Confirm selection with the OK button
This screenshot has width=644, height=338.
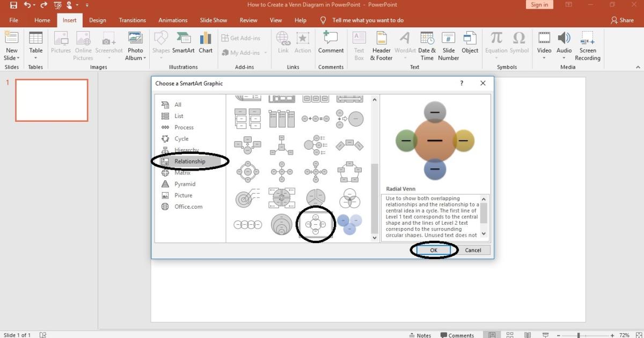(x=434, y=250)
